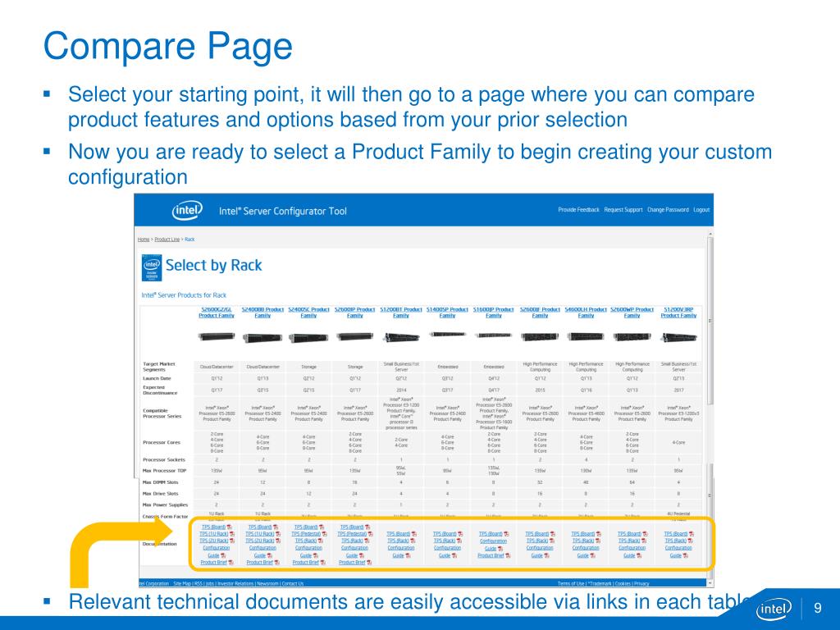Open PDF icon beside TPS (1U Rack) for S2400BB
The width and height of the screenshot is (840, 630).
(278, 534)
